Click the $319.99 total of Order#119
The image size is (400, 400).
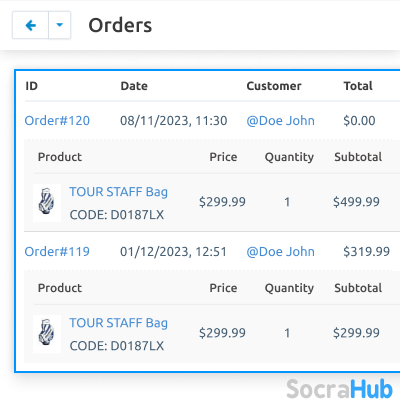click(366, 251)
